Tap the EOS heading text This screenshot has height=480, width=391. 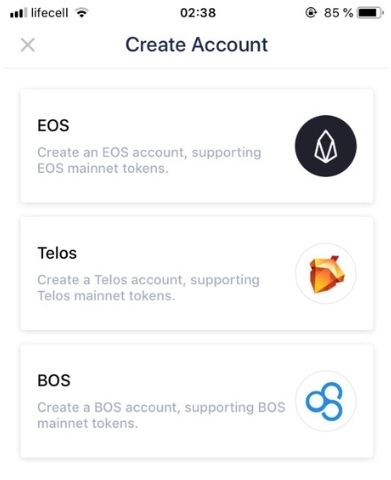pos(53,126)
